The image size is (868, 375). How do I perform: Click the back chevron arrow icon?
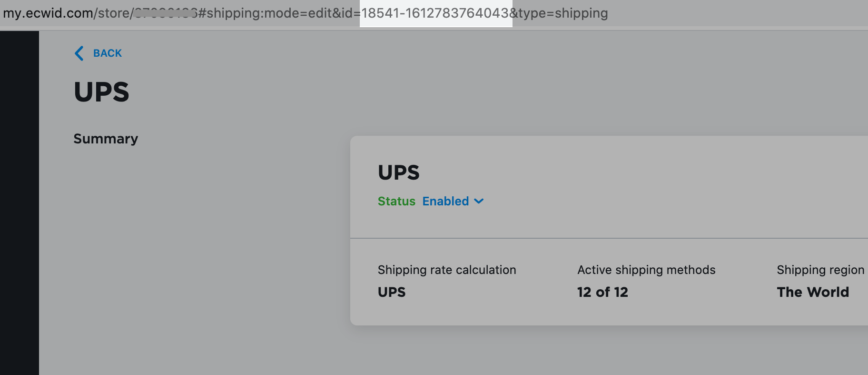[79, 53]
